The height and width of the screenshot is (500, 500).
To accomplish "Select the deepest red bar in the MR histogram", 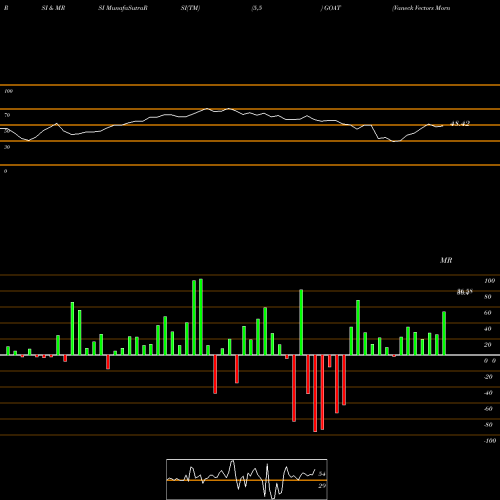I will point(315,393).
